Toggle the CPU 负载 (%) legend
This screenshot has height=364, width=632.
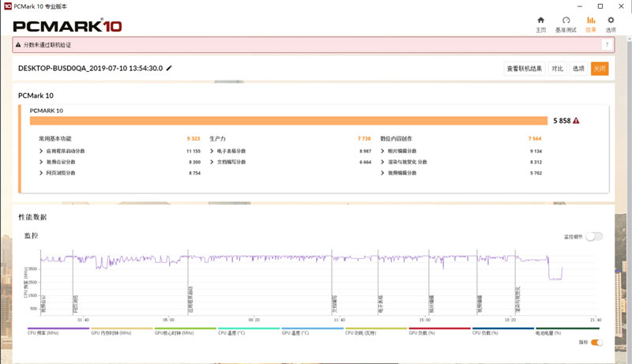coord(503,331)
